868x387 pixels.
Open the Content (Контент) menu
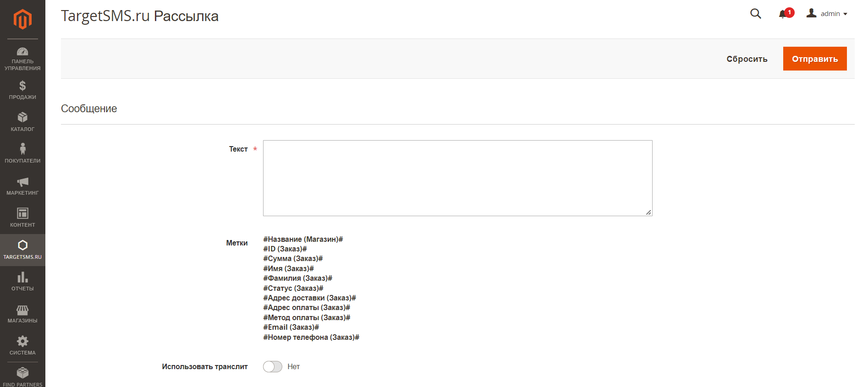pos(22,218)
